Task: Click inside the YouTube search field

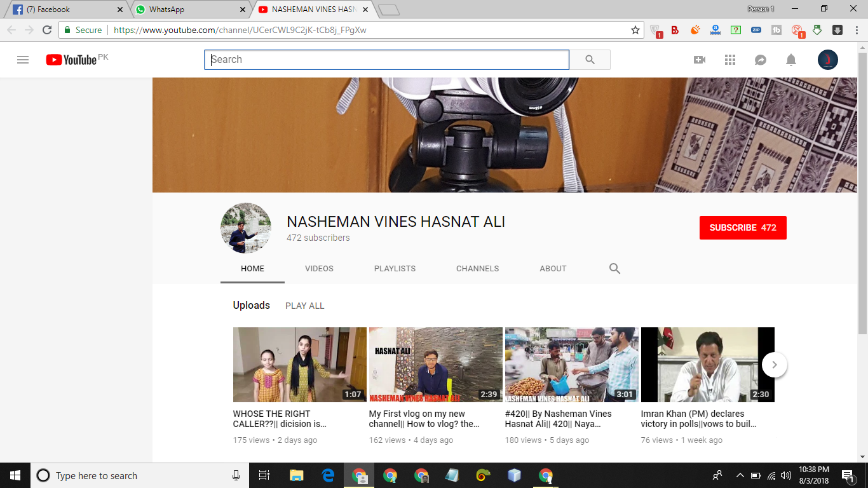Action: 386,60
